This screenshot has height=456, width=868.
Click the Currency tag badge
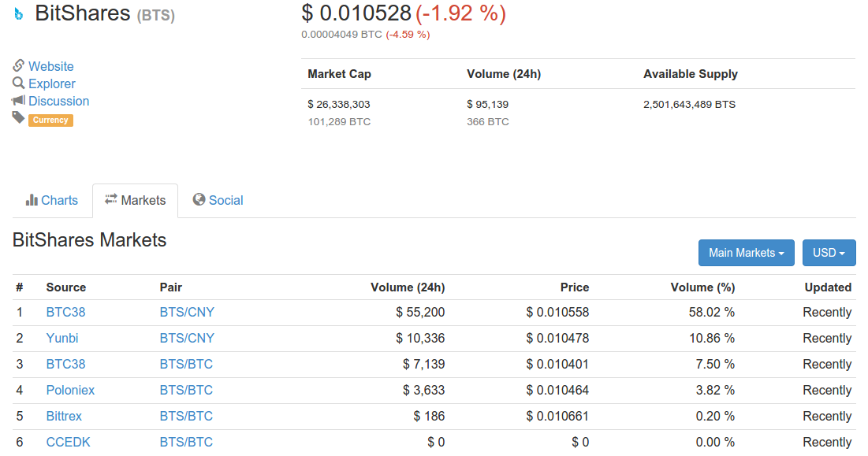pos(50,120)
